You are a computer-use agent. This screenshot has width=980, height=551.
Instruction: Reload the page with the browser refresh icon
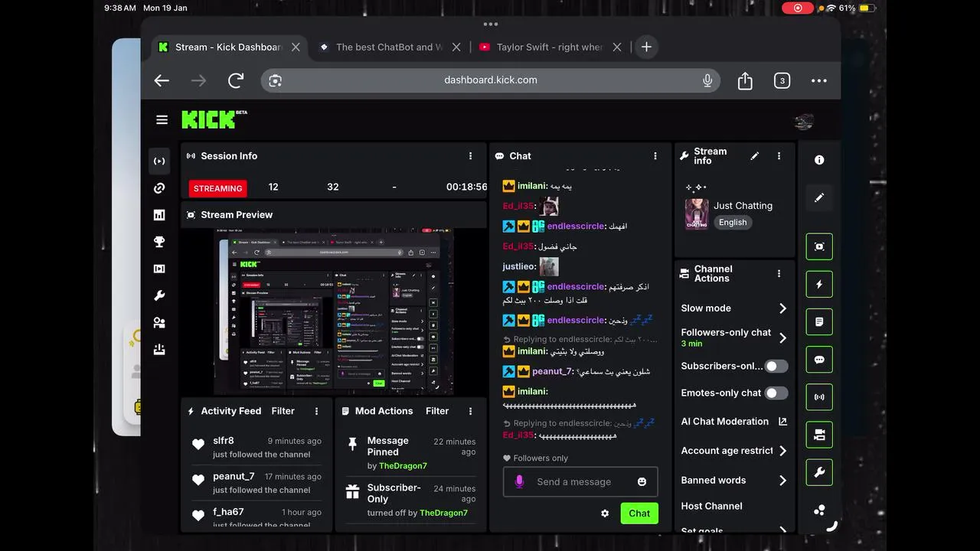pyautogui.click(x=236, y=80)
